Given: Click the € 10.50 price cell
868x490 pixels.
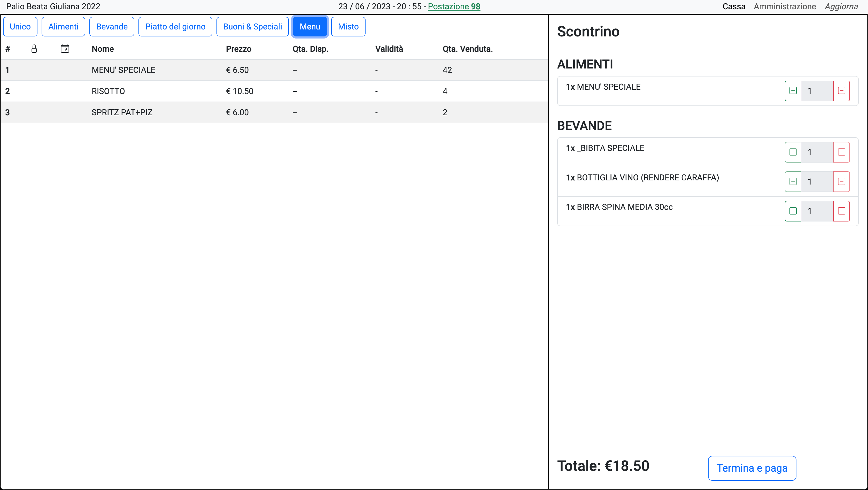Looking at the screenshot, I should coord(239,91).
